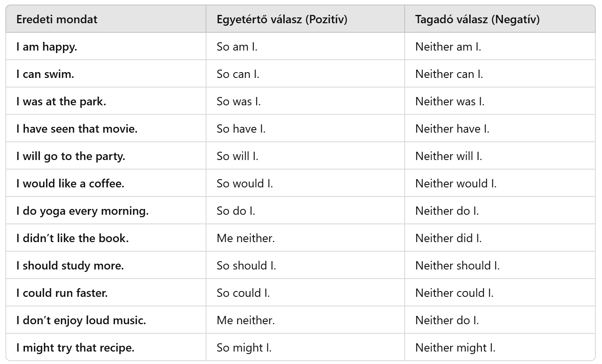Select the 'So have I.' cell
Viewport: 602px width, 364px height.
(x=241, y=129)
